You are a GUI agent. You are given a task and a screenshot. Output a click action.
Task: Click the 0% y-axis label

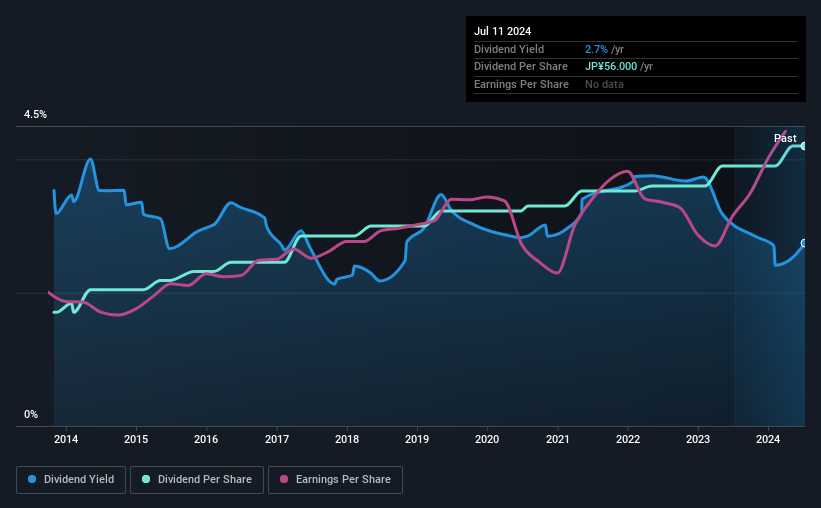(x=31, y=414)
